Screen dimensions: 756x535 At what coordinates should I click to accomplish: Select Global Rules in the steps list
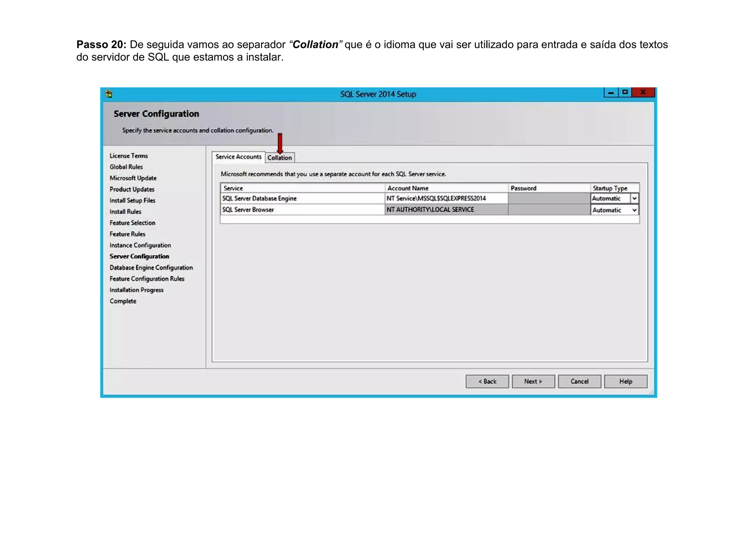click(126, 167)
